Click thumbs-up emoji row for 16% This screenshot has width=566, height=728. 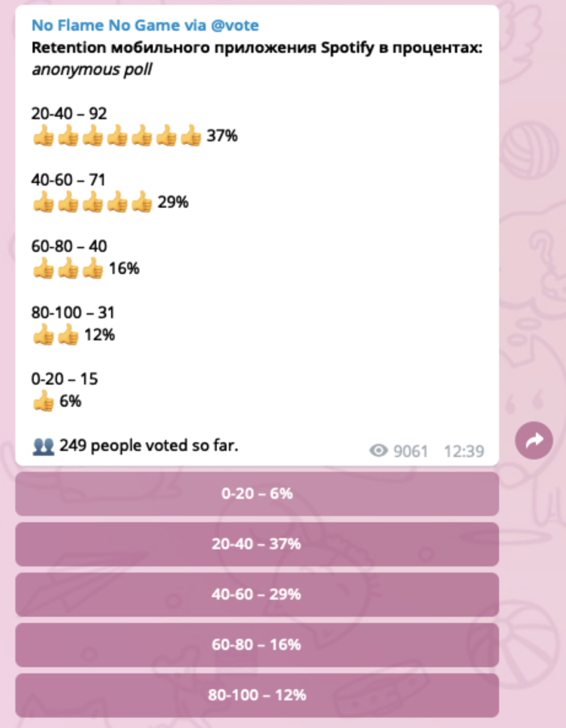(68, 268)
